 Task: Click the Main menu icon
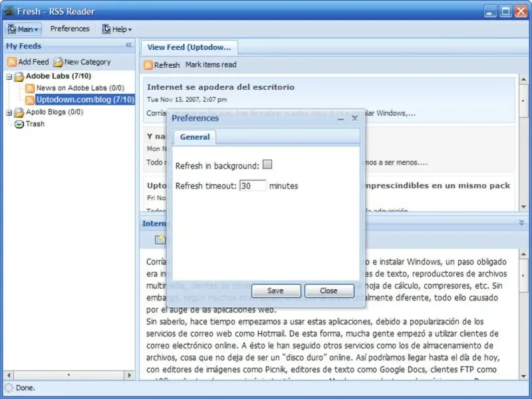coord(12,29)
